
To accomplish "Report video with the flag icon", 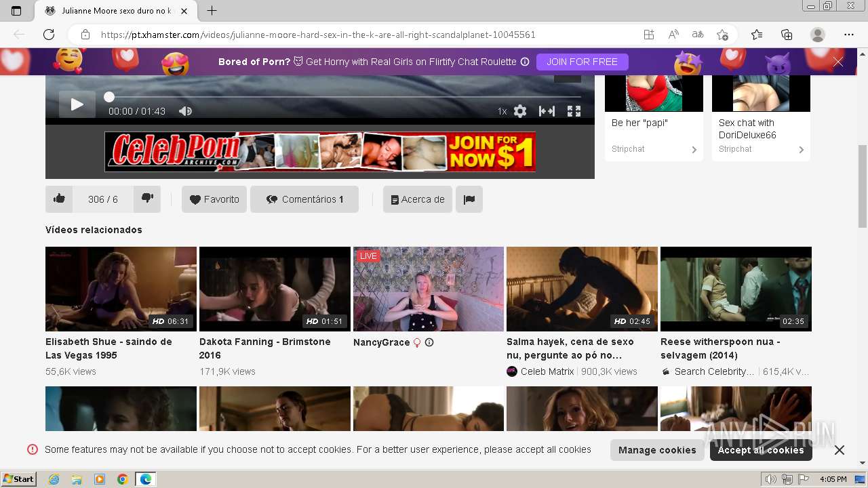I will tap(469, 199).
